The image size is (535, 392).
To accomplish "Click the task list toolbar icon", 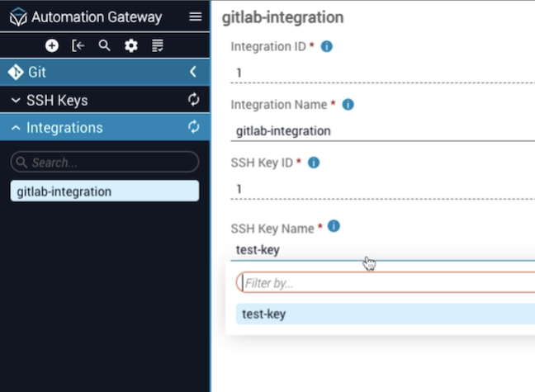I will tap(157, 45).
